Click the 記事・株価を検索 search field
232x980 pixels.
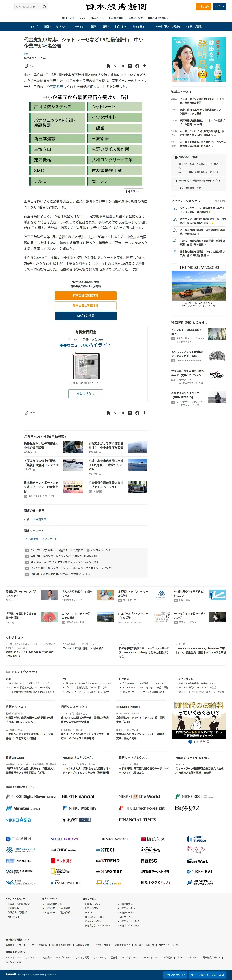tap(28, 7)
